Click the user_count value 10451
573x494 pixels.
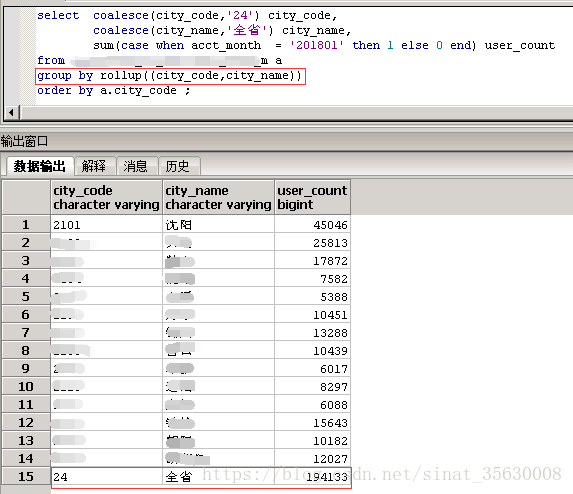click(x=312, y=314)
